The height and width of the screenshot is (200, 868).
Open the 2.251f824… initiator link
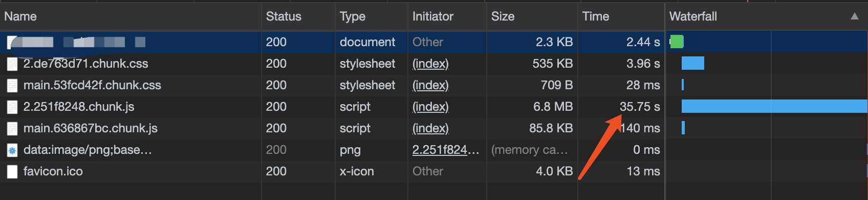[x=446, y=150]
